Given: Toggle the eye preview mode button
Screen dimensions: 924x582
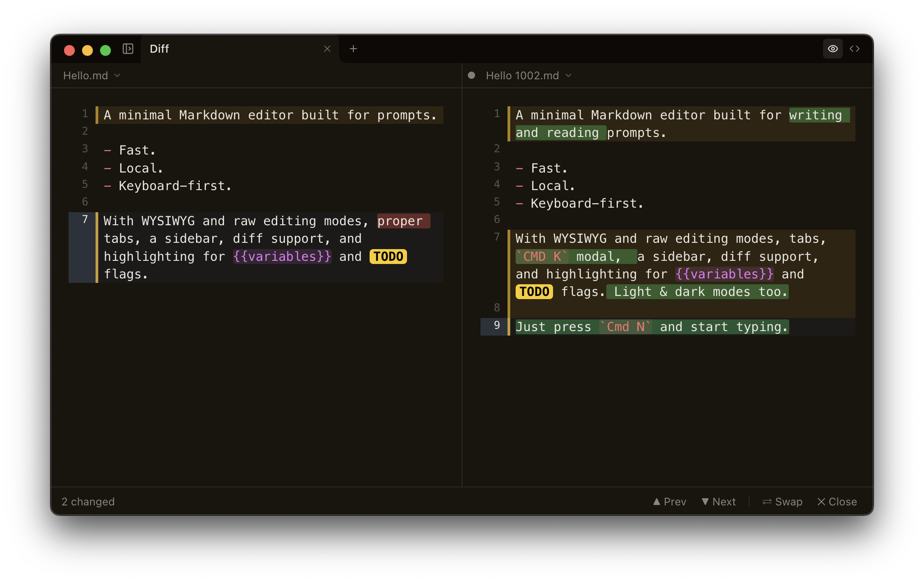Looking at the screenshot, I should coord(833,49).
